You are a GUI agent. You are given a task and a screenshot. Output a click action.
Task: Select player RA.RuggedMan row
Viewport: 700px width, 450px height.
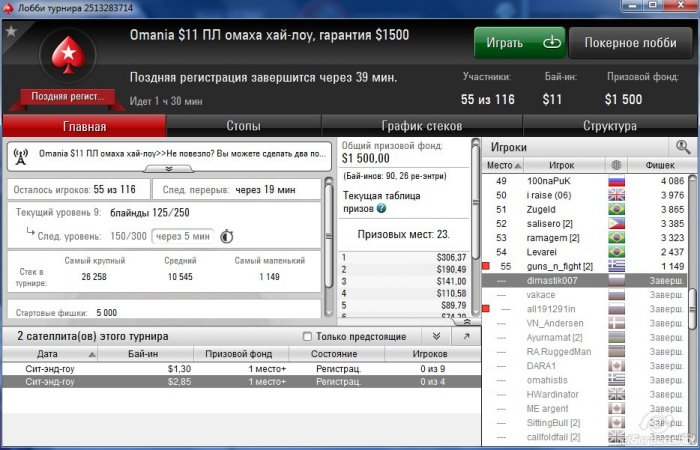pyautogui.click(x=585, y=352)
